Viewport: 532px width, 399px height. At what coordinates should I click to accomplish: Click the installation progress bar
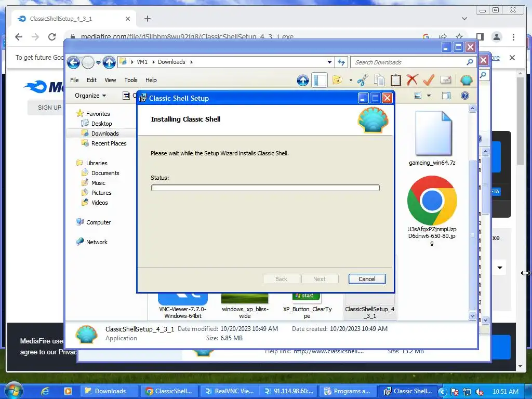pyautogui.click(x=265, y=188)
